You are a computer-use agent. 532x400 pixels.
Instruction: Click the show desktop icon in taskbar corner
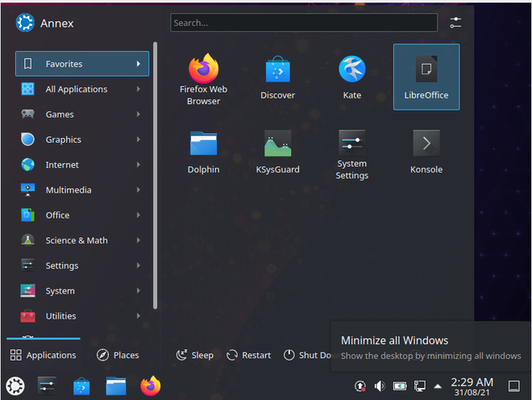pyautogui.click(x=513, y=386)
